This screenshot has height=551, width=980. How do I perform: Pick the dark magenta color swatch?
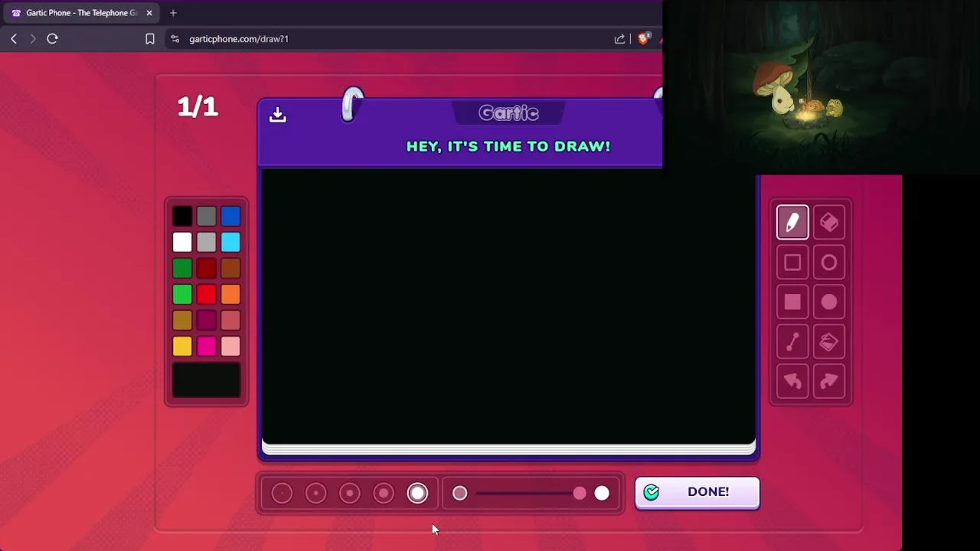[x=207, y=321]
